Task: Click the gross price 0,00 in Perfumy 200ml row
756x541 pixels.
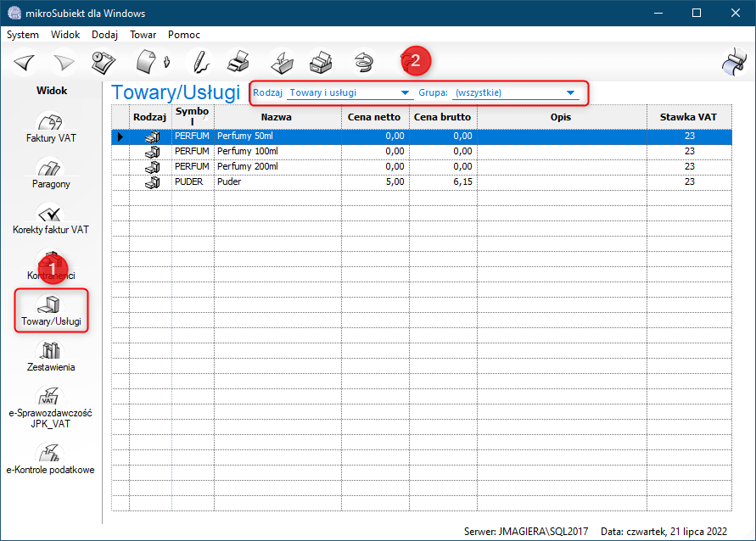Action: click(x=443, y=167)
